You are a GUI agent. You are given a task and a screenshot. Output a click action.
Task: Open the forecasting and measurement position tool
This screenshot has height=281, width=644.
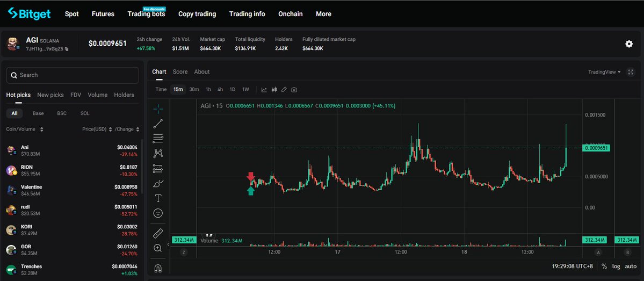(x=158, y=168)
